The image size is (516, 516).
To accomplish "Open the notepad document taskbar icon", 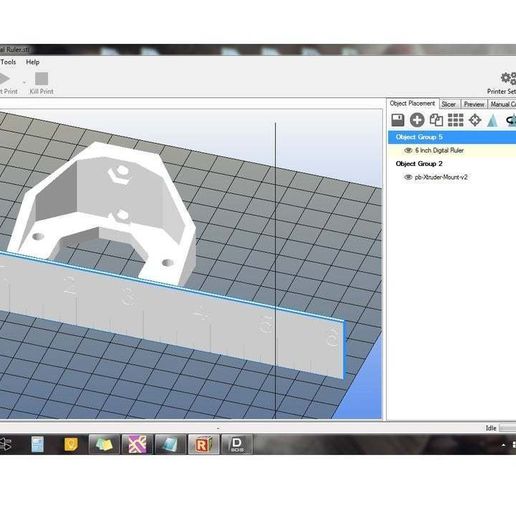I will click(x=37, y=444).
